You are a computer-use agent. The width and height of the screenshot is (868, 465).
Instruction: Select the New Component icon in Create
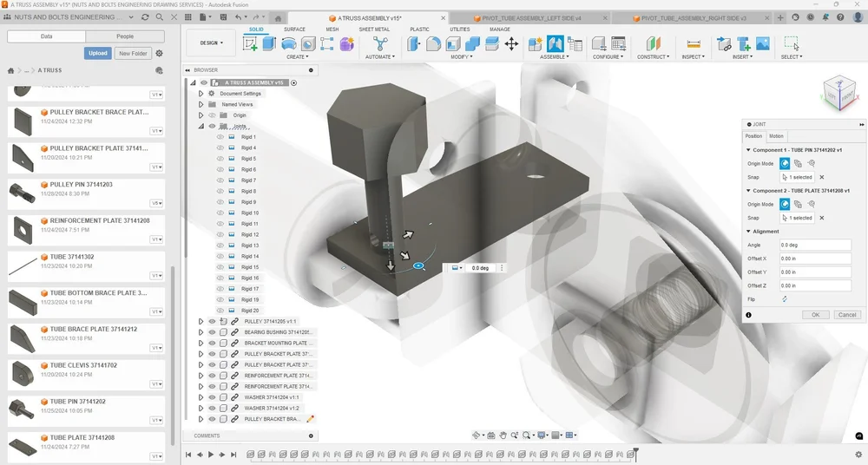coord(250,43)
